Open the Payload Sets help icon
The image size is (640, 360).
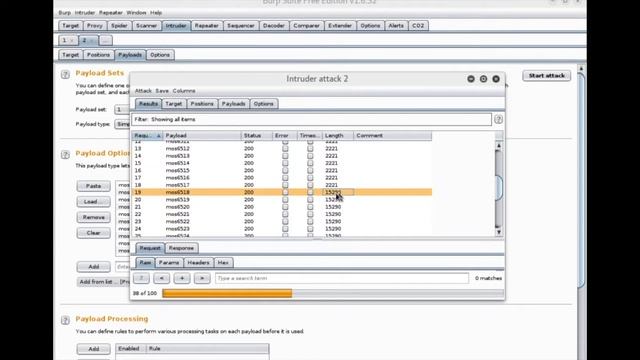pyautogui.click(x=65, y=74)
